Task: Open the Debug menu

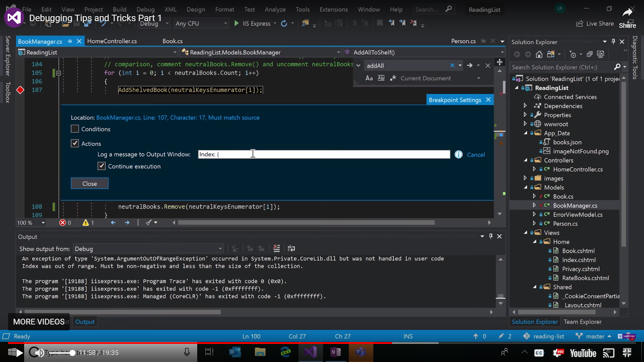Action: click(x=145, y=9)
